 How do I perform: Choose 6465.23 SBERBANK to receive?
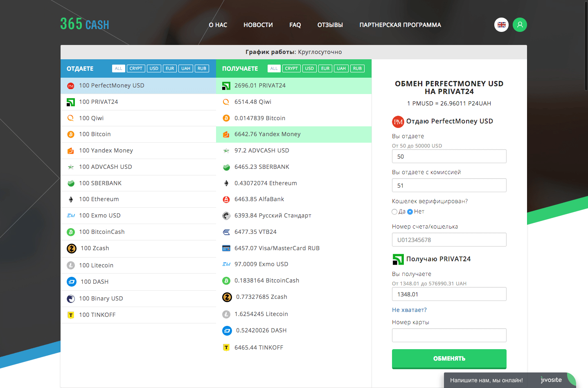point(294,167)
